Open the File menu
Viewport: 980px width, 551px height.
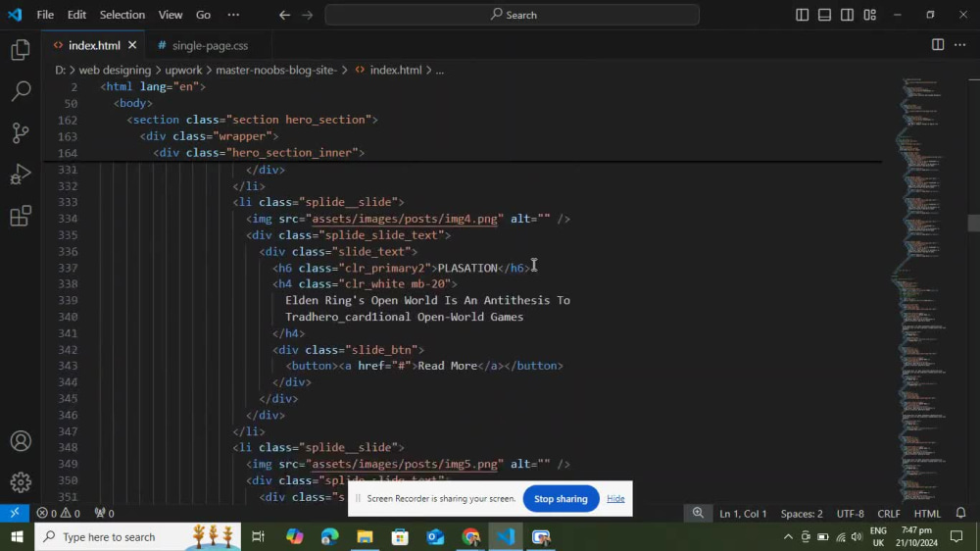tap(45, 15)
